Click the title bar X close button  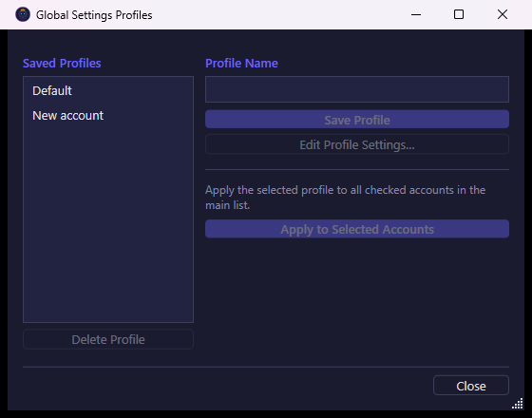click(503, 14)
